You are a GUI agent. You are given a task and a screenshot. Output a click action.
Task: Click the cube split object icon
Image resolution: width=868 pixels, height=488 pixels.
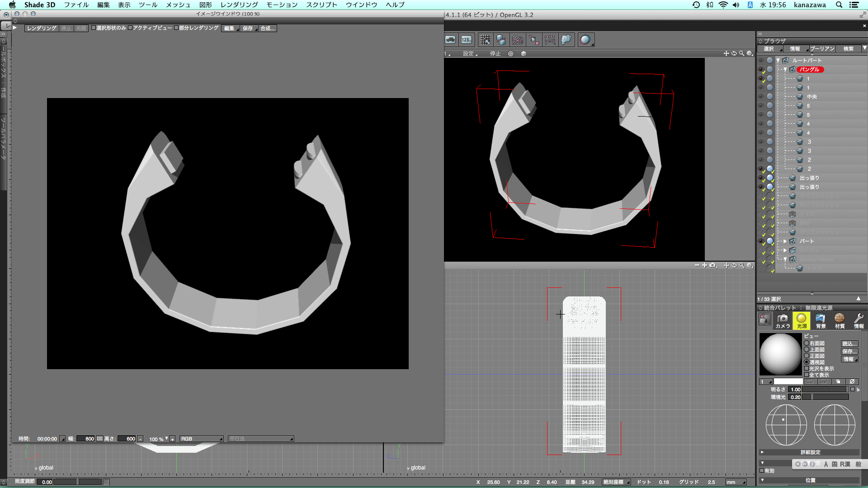pyautogui.click(x=501, y=40)
